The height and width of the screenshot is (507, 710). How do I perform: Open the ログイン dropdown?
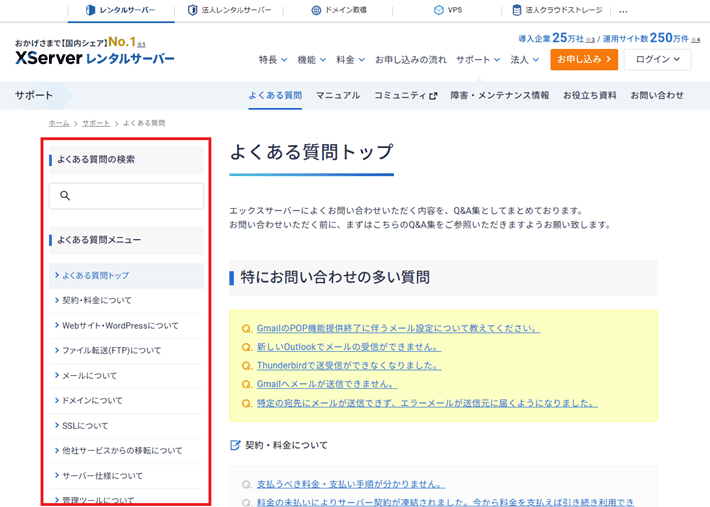(x=657, y=59)
